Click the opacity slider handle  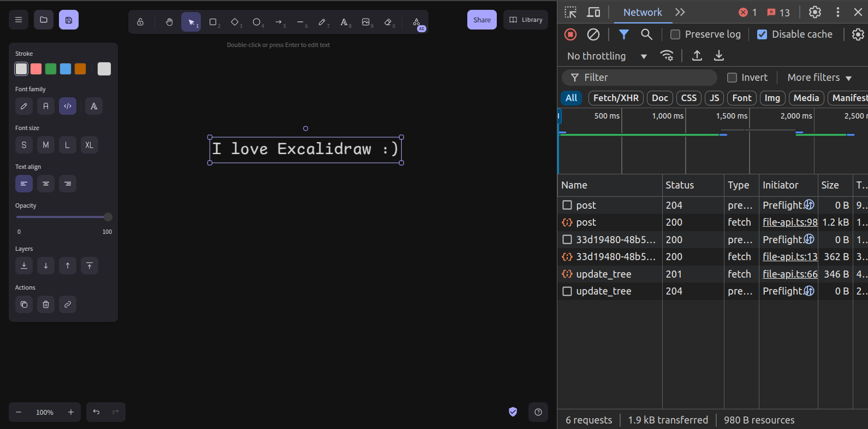(x=108, y=217)
